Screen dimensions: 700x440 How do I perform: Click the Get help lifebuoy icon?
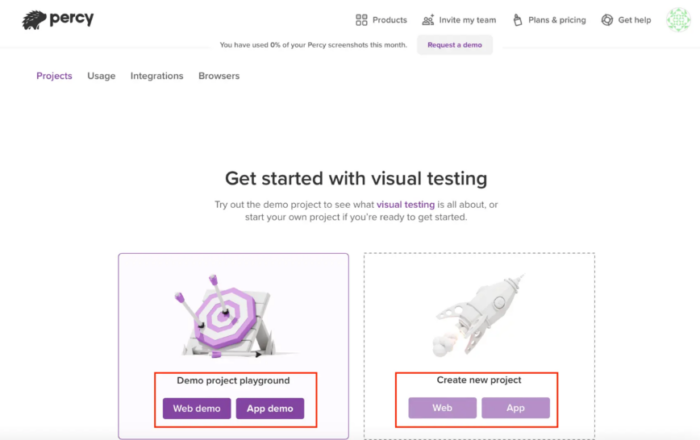click(607, 20)
